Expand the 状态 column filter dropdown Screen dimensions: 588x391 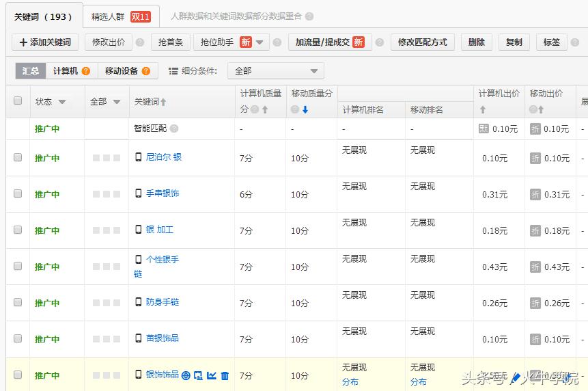pos(62,102)
